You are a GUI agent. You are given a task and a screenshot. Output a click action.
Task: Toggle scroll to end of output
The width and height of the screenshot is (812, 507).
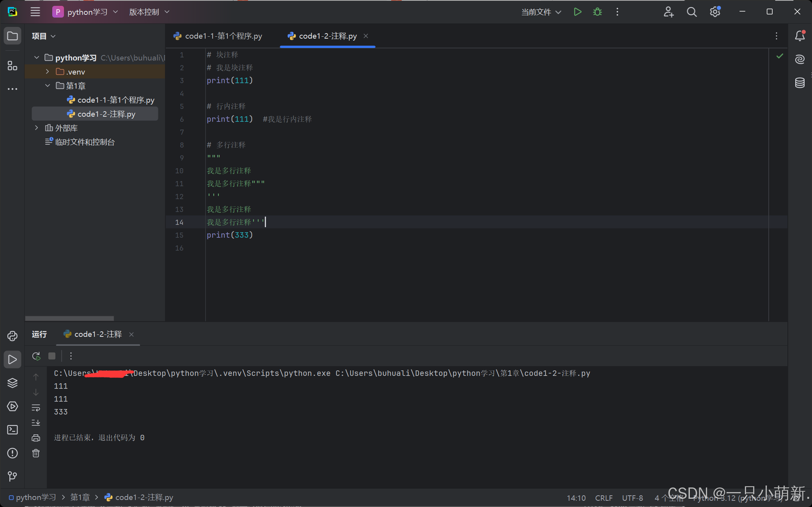click(36, 423)
